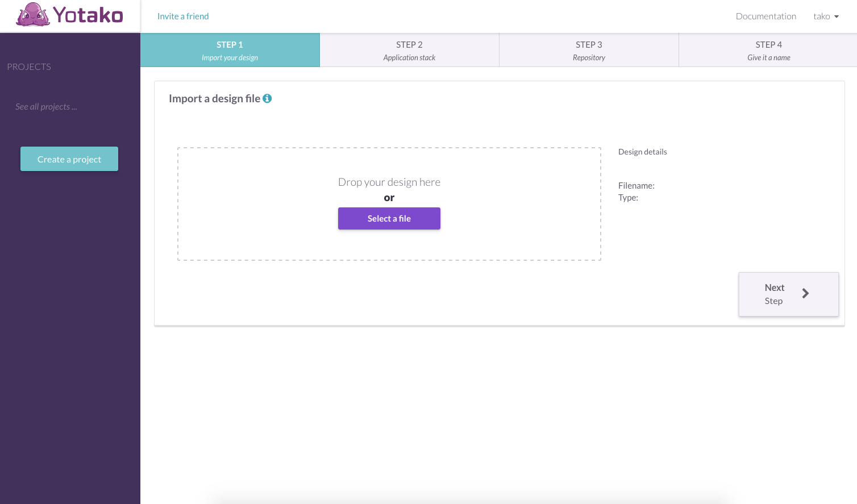The height and width of the screenshot is (504, 857).
Task: Click the Yotako octopus logo icon
Action: 32,15
